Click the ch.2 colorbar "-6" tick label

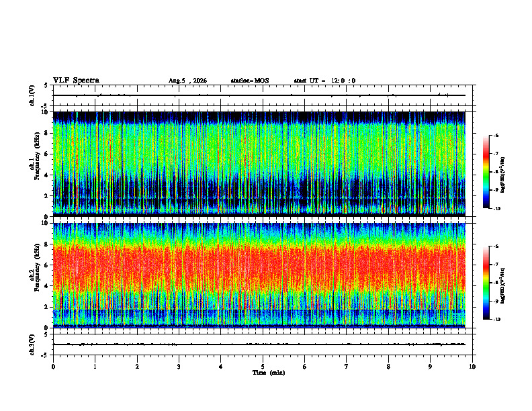[496, 246]
